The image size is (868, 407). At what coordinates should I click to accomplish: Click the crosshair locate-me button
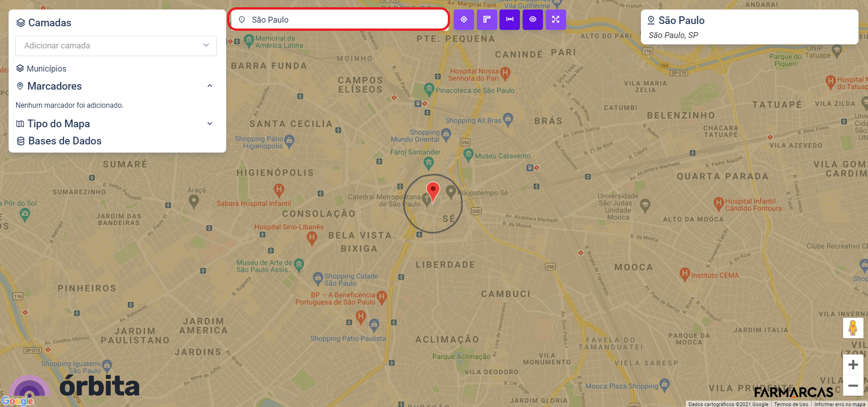464,19
